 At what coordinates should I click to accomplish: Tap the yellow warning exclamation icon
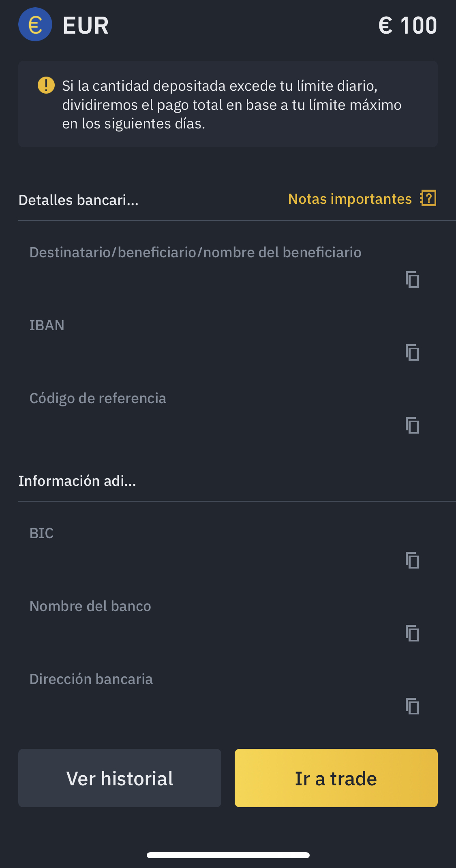(x=46, y=85)
